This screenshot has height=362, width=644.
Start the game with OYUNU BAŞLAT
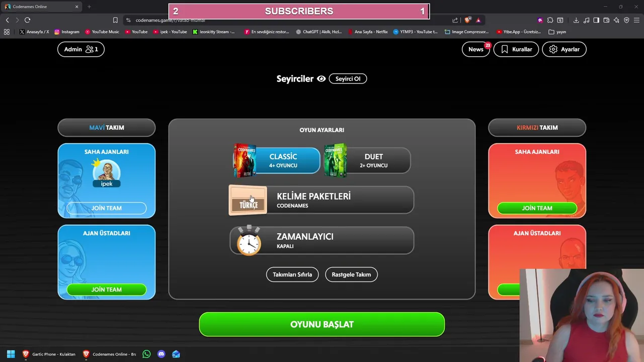click(322, 324)
